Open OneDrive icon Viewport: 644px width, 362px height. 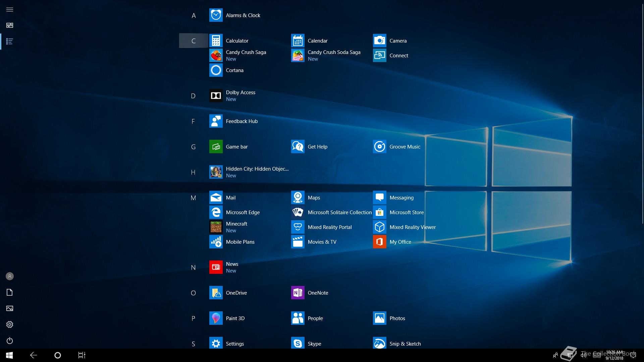point(216,293)
